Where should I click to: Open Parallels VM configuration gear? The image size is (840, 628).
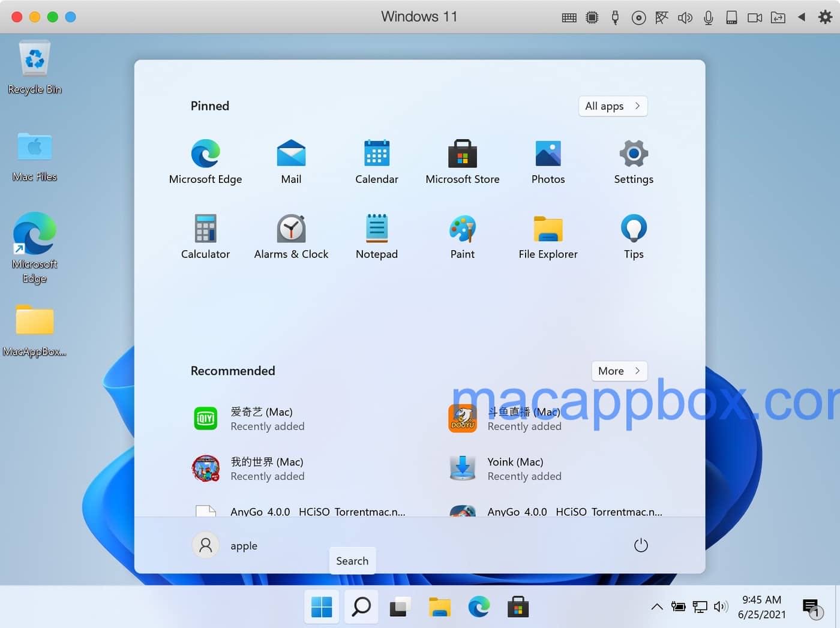825,17
